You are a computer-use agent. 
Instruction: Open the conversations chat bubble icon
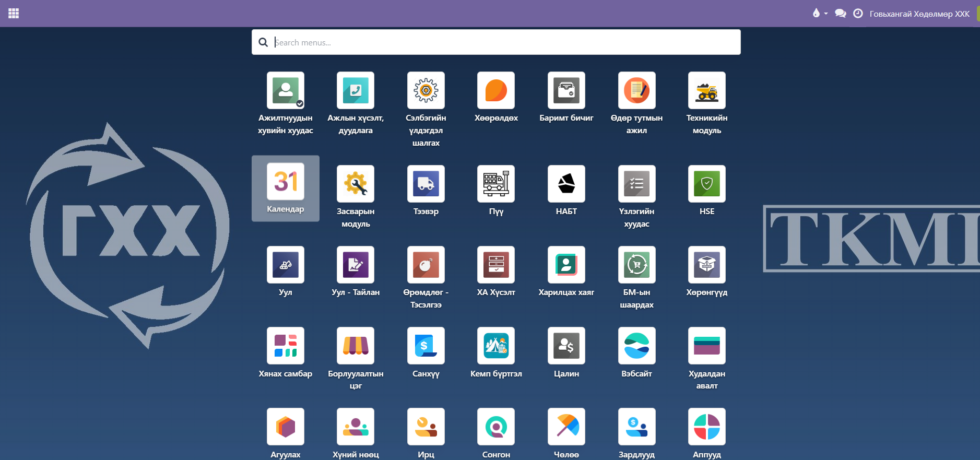click(840, 14)
